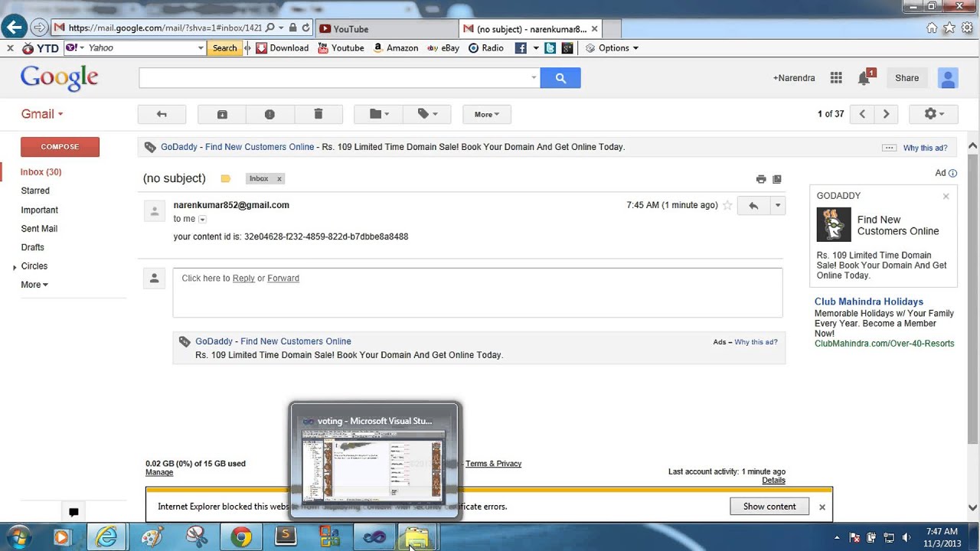Screen dimensions: 980x551
Task: Open the Move to folder dropdown
Action: [380, 114]
